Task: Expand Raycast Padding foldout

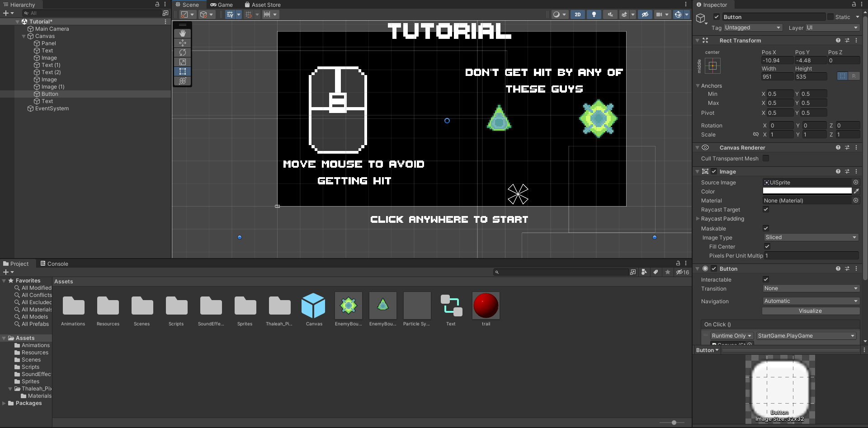Action: pyautogui.click(x=698, y=219)
